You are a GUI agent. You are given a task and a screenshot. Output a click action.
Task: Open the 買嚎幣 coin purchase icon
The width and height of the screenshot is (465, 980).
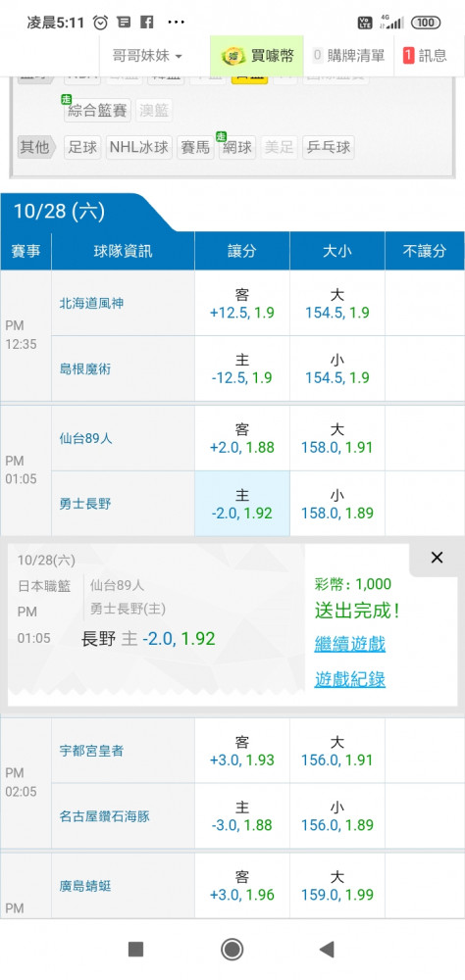tap(257, 56)
